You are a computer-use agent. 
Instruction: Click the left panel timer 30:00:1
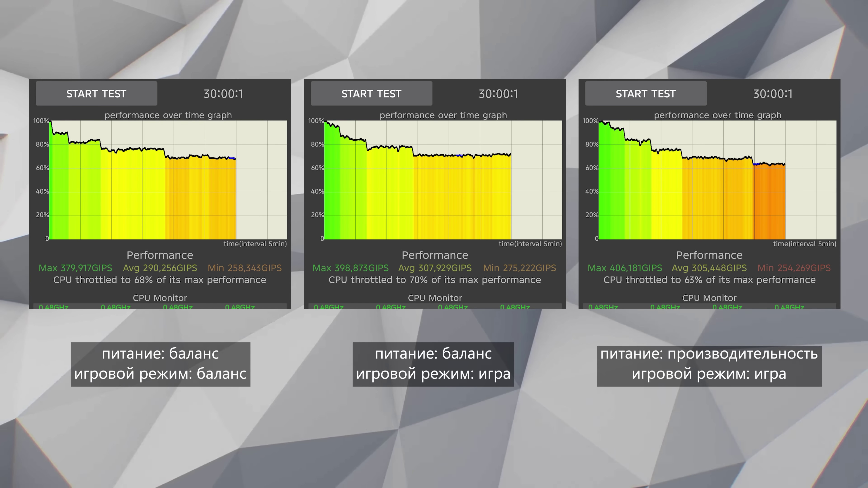pyautogui.click(x=223, y=94)
